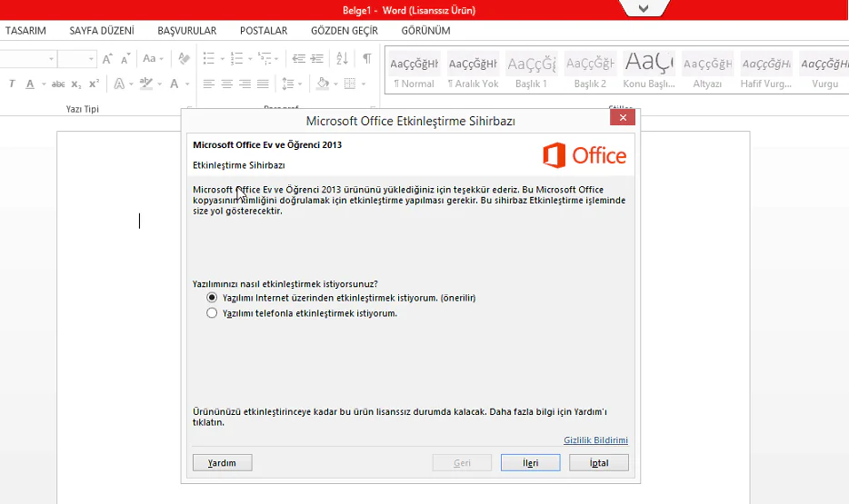Expand the shading color dropdown arrow

tap(335, 84)
